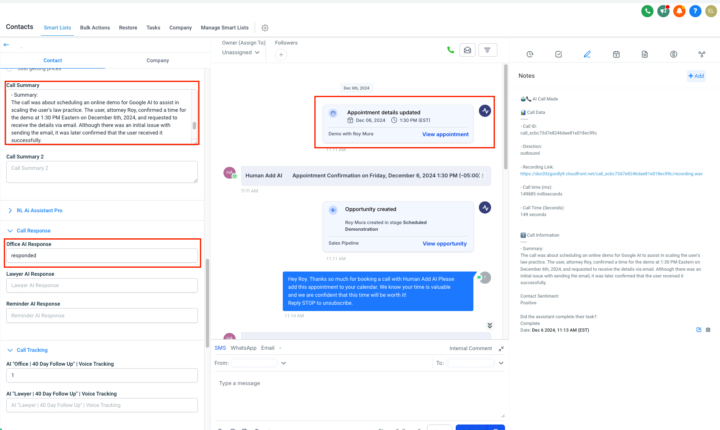Click the Lawyer 40 Day Follow Up field
Viewport: 720px width, 430px height.
click(x=102, y=405)
